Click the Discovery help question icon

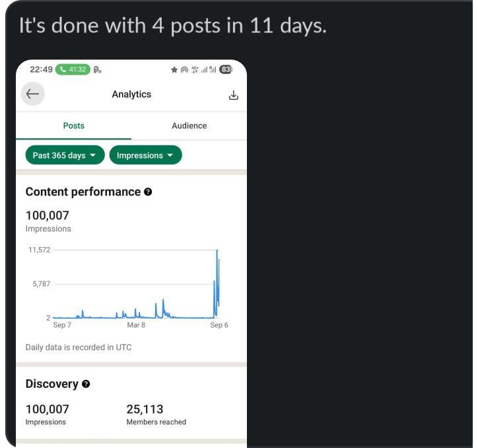click(x=86, y=384)
